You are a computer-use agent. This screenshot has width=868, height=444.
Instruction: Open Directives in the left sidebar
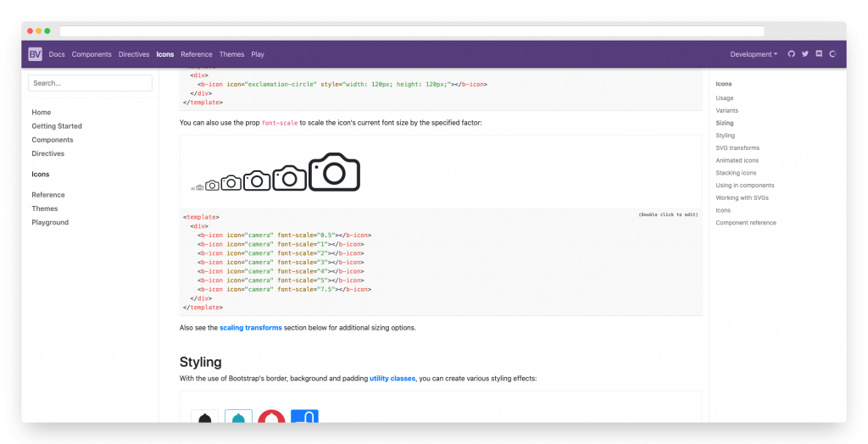47,154
